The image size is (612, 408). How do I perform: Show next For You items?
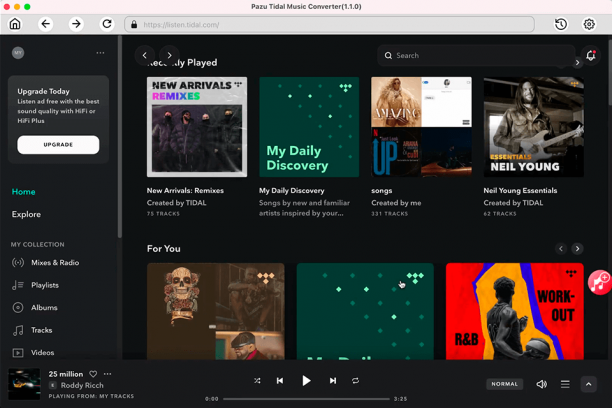click(577, 249)
